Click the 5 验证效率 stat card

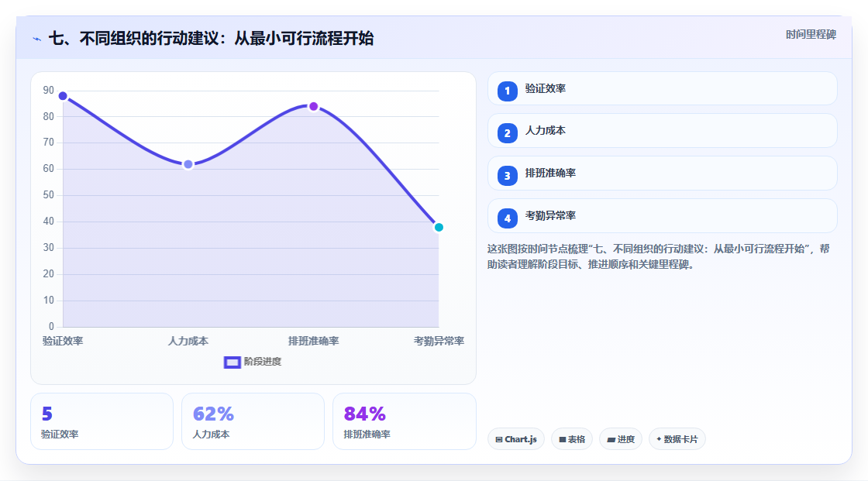[x=102, y=421]
